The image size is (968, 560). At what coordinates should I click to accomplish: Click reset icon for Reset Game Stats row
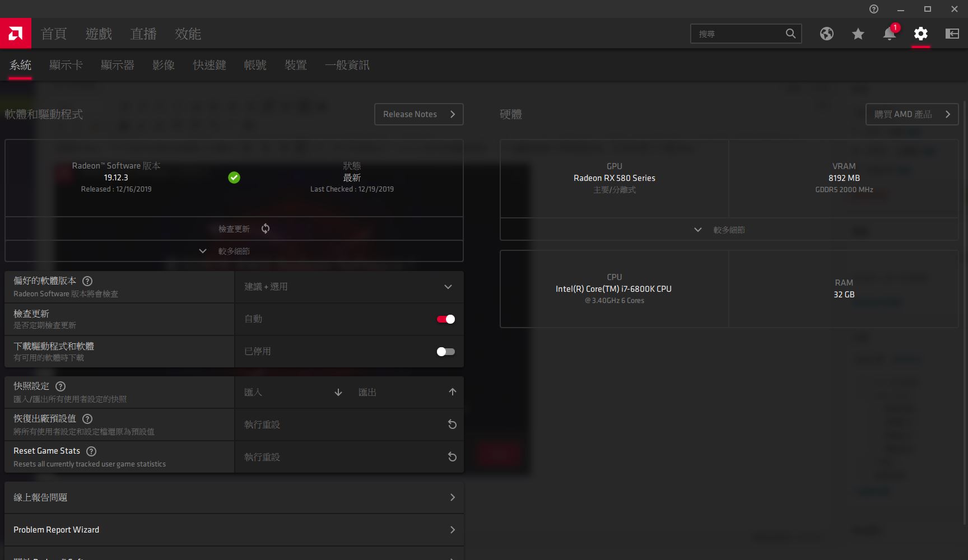tap(452, 457)
